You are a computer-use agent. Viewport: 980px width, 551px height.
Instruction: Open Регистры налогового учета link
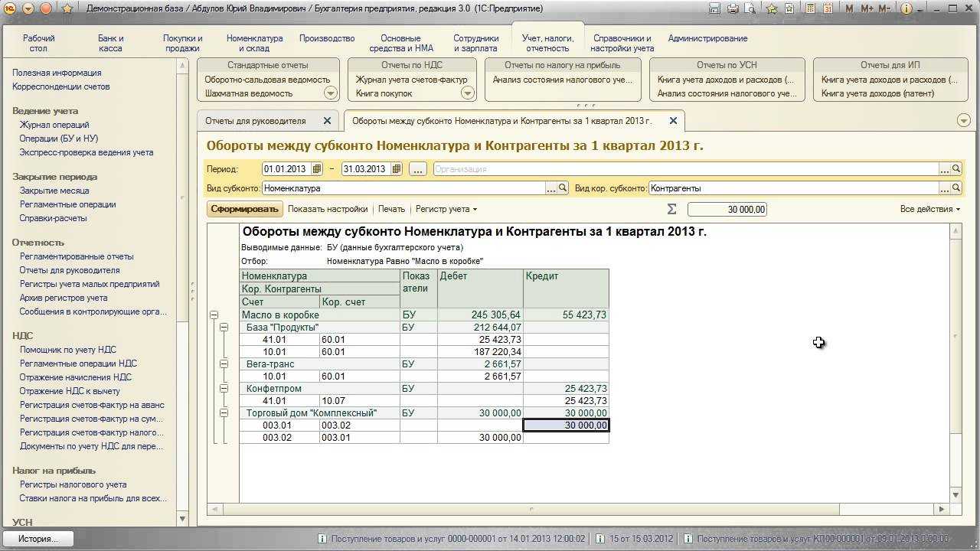[x=73, y=484]
